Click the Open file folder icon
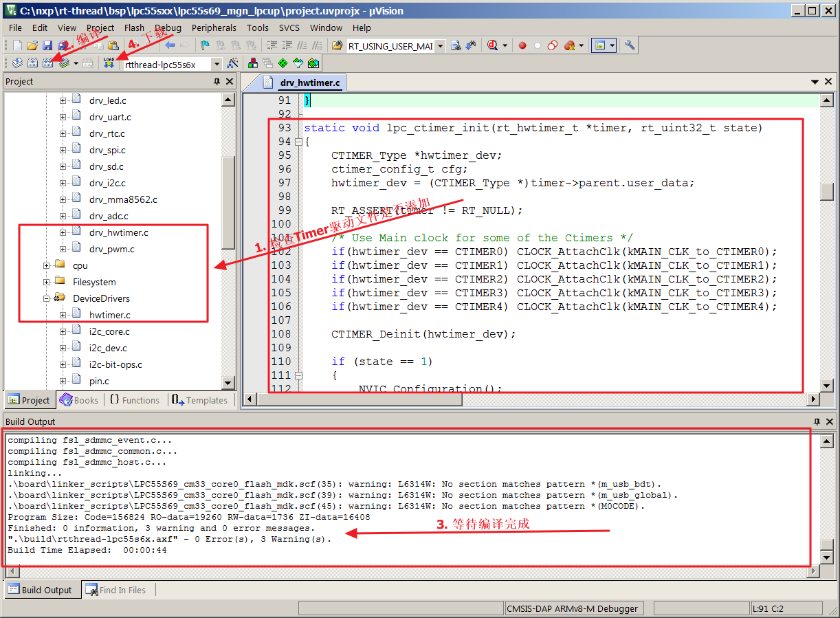840x618 pixels. 32,46
